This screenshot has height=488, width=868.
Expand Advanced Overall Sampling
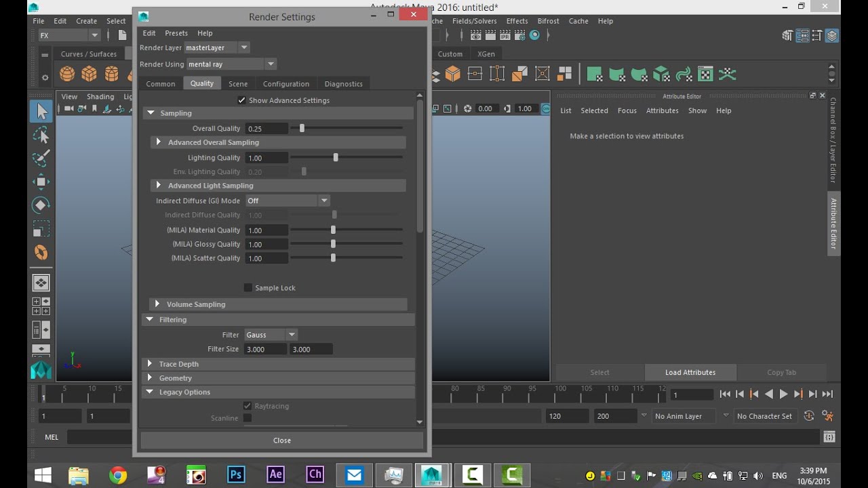click(x=158, y=142)
